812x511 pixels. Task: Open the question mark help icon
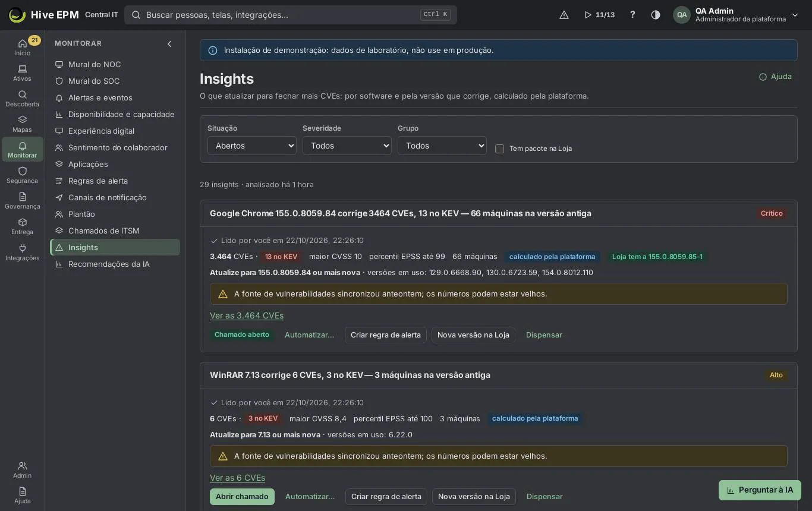tap(632, 15)
